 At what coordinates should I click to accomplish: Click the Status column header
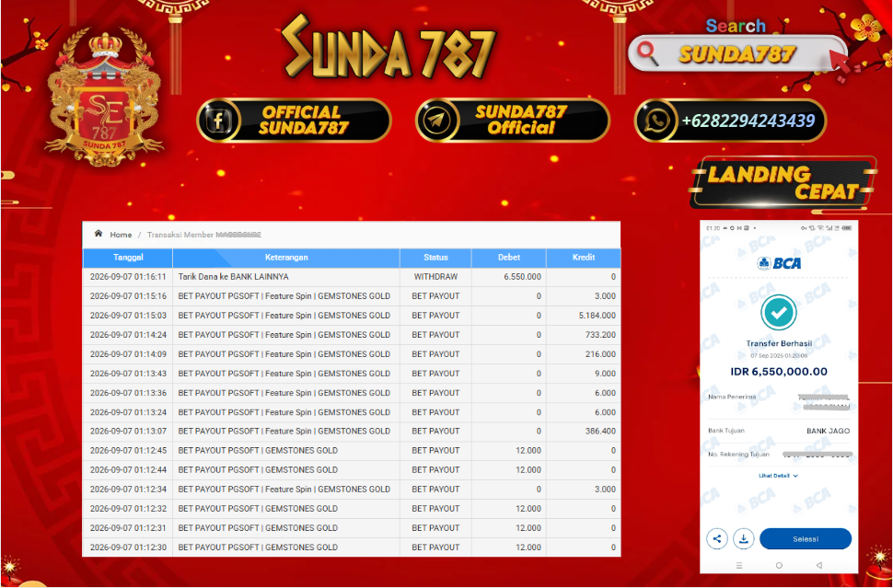pyautogui.click(x=435, y=258)
